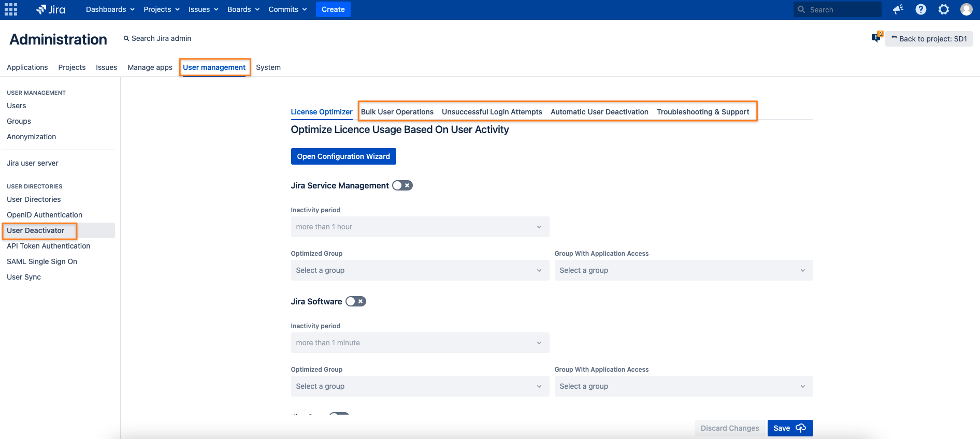Open the Bulk User Operations tab
The height and width of the screenshot is (439, 980).
pos(397,112)
